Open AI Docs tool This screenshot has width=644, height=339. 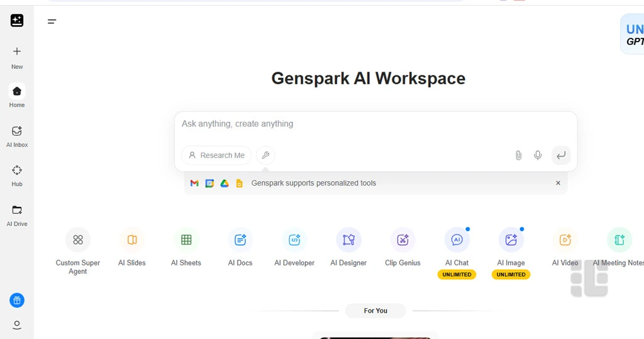pyautogui.click(x=240, y=240)
